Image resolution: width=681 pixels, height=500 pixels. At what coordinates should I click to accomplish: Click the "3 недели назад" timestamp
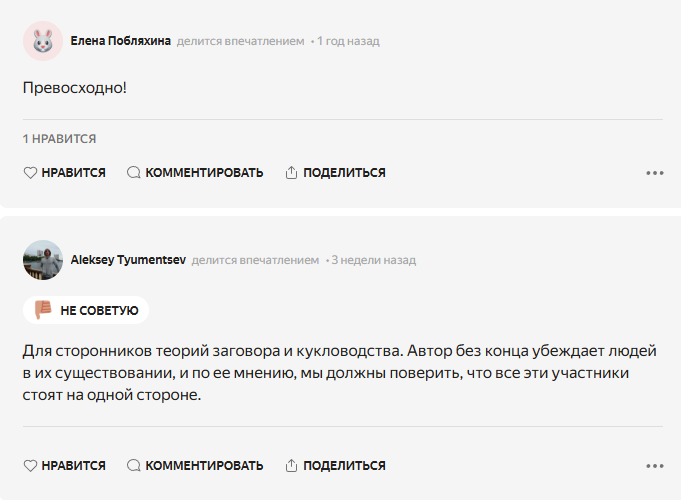(x=374, y=260)
